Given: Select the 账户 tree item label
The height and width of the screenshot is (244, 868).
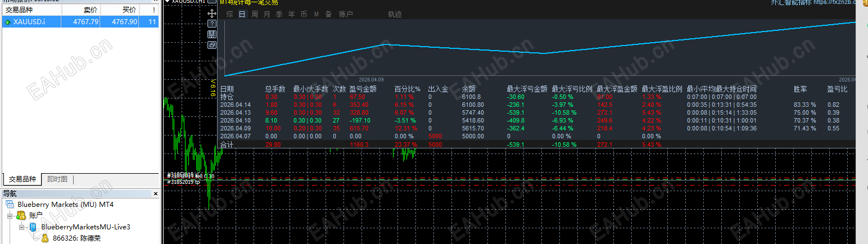Looking at the screenshot, I should tap(36, 215).
